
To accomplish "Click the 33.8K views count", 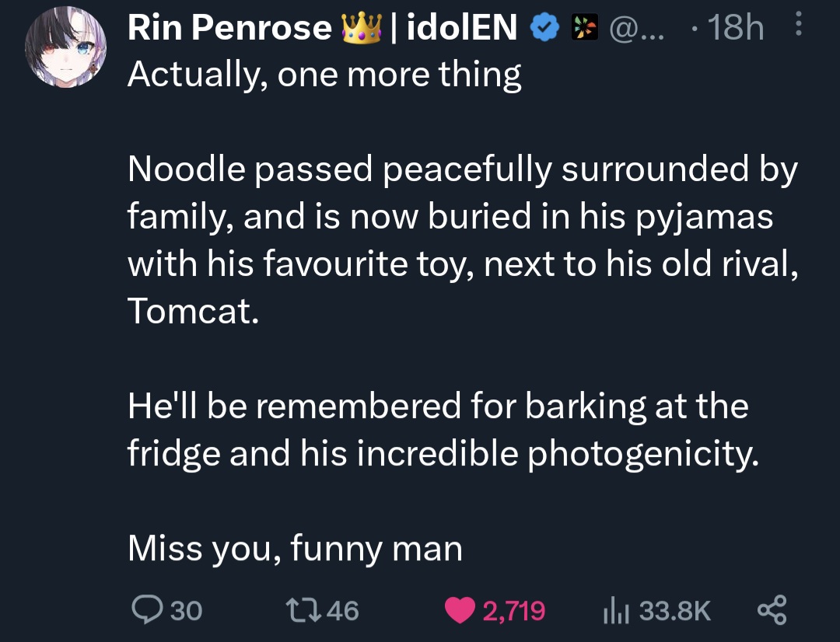I will [674, 610].
